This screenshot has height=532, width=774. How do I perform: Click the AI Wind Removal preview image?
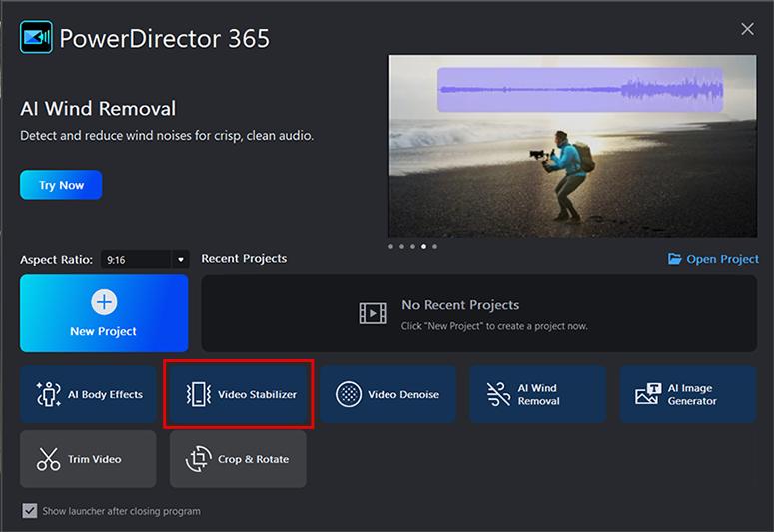pyautogui.click(x=572, y=145)
